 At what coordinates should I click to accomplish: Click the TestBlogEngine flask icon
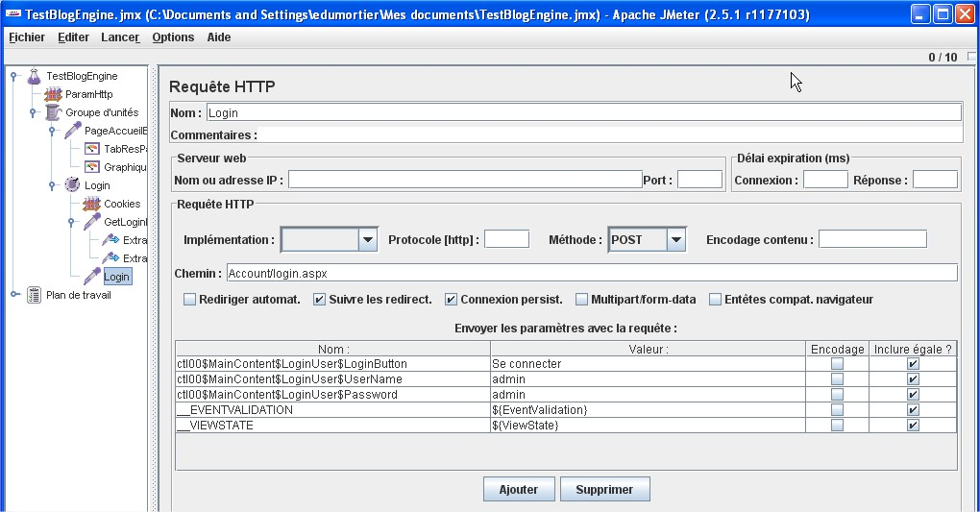[x=34, y=76]
